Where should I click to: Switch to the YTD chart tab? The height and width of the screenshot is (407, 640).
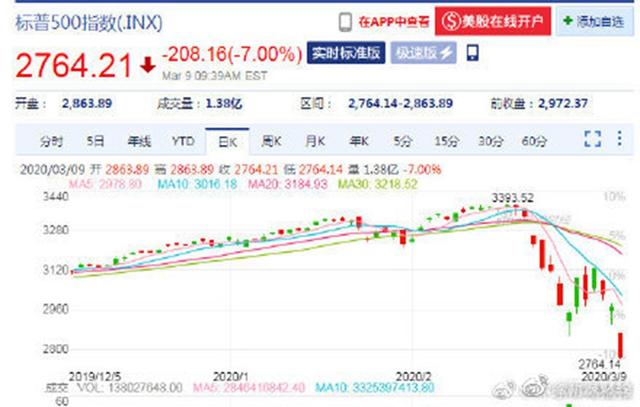point(183,140)
